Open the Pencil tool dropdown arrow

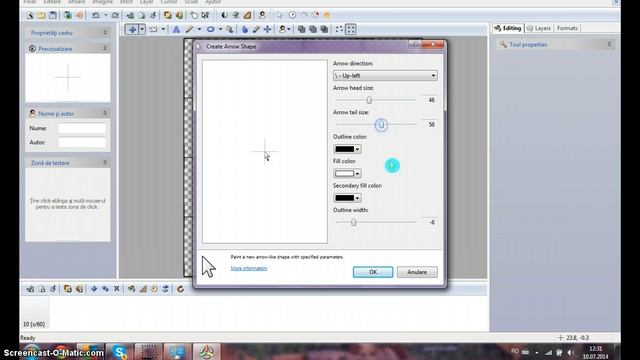199,29
